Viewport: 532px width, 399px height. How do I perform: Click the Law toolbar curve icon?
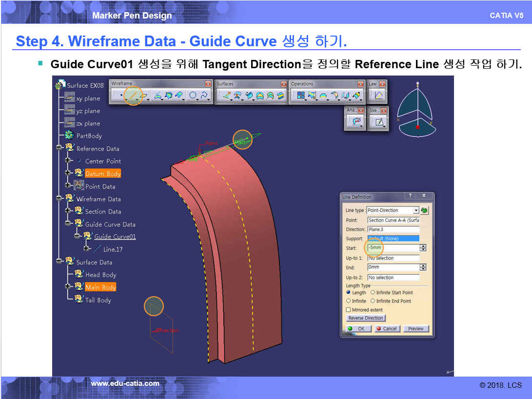click(x=379, y=96)
